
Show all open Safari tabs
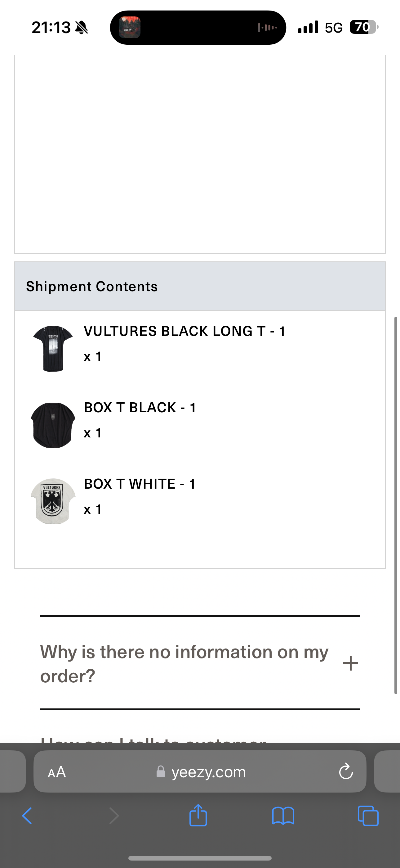pos(368,816)
